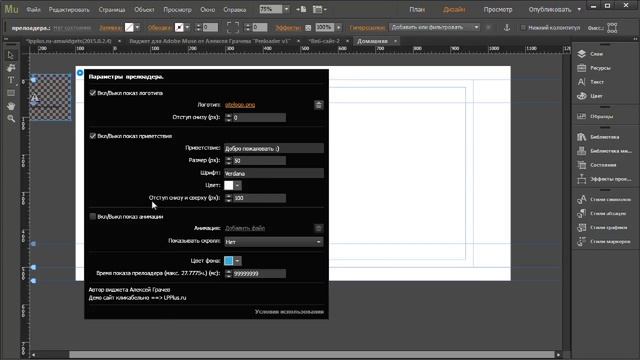The image size is (640, 360).
Task: Uncheck Вкл/Выкл показ приветствия checkbox
Action: [93, 136]
